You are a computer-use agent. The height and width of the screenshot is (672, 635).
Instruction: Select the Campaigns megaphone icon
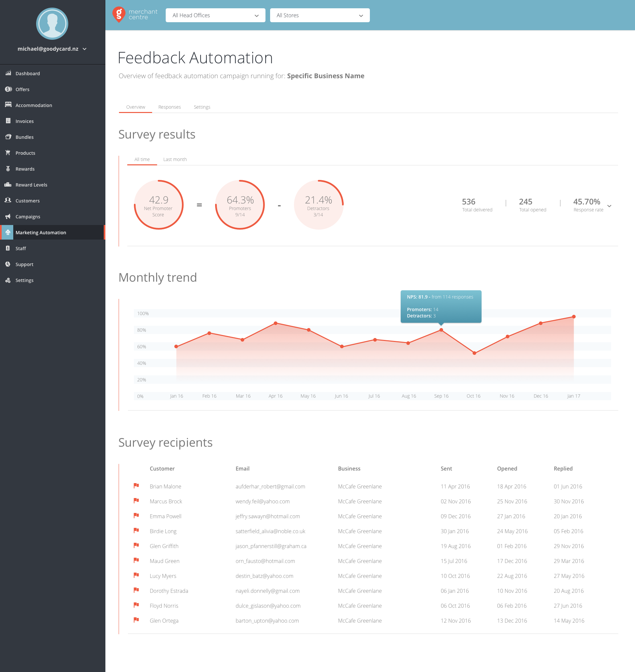[x=8, y=216]
